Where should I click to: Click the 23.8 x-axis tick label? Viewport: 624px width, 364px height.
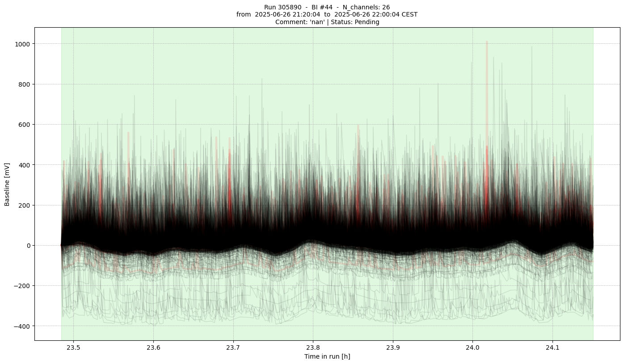(313, 347)
